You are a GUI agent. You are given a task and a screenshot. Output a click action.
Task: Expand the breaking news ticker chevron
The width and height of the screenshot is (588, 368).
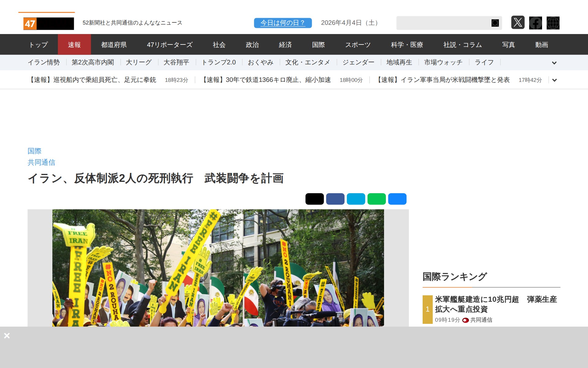click(x=554, y=80)
